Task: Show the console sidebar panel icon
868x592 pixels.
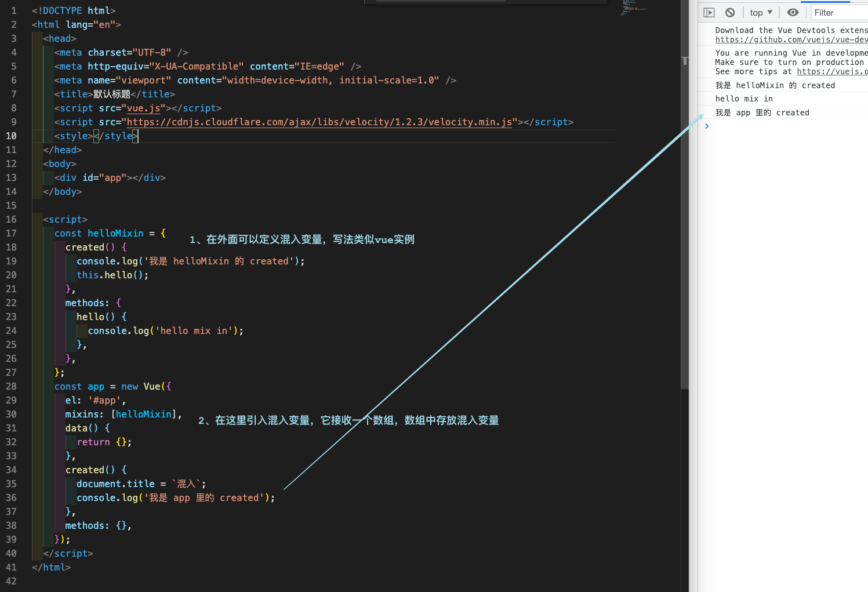Action: (709, 12)
